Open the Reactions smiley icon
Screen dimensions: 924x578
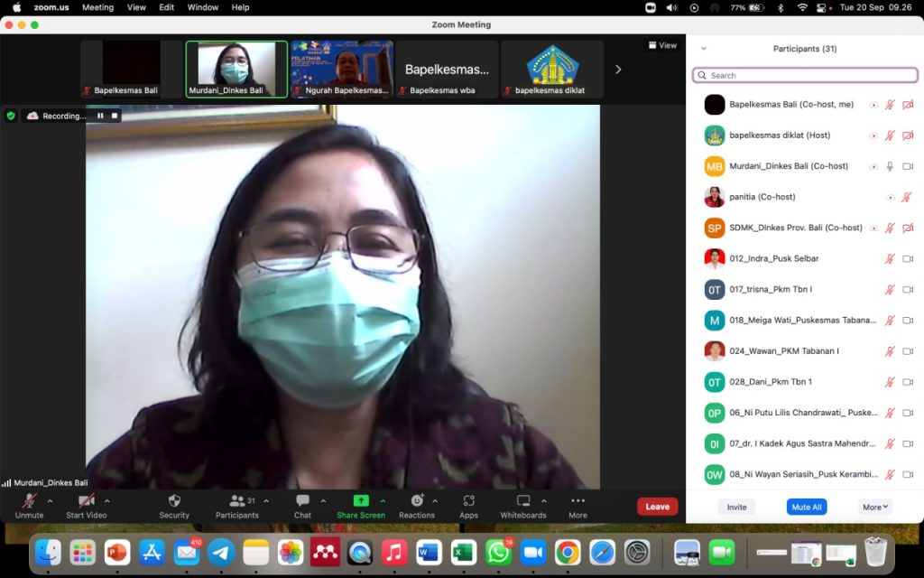[417, 500]
